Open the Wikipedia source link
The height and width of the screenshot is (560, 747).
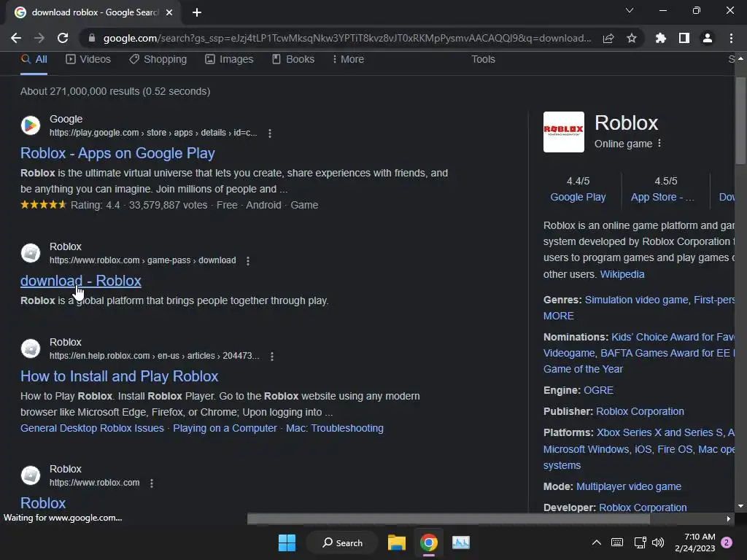[x=622, y=274]
